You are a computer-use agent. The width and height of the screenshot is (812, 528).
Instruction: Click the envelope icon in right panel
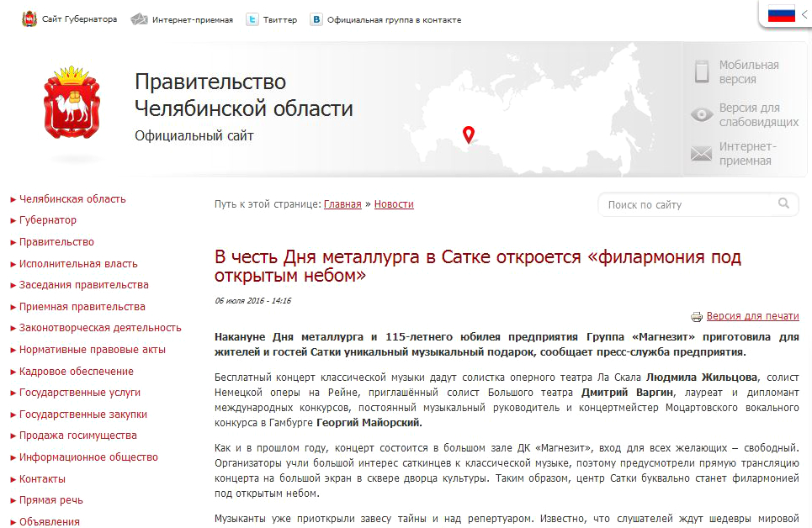point(701,154)
